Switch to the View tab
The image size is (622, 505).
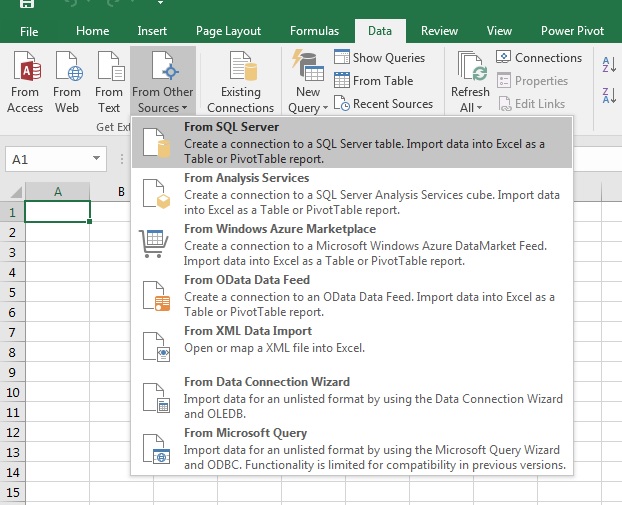(499, 31)
